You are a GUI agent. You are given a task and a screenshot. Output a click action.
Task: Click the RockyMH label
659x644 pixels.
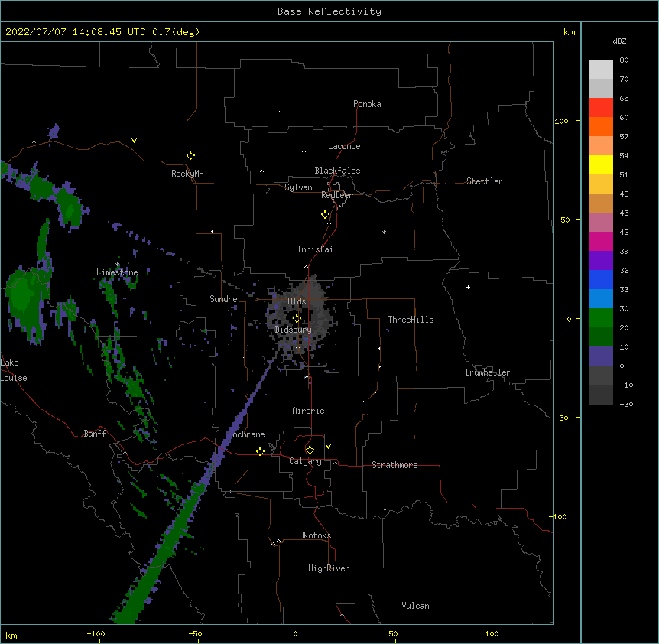tap(187, 174)
